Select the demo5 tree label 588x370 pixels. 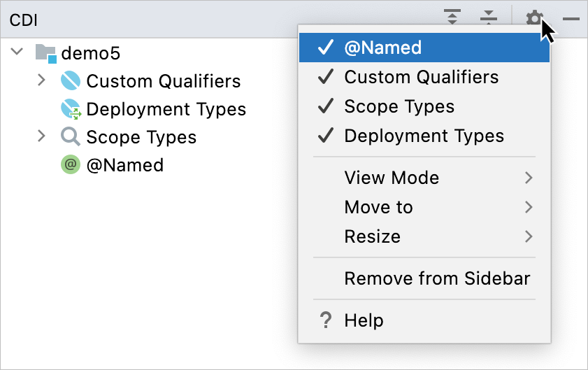pos(90,53)
